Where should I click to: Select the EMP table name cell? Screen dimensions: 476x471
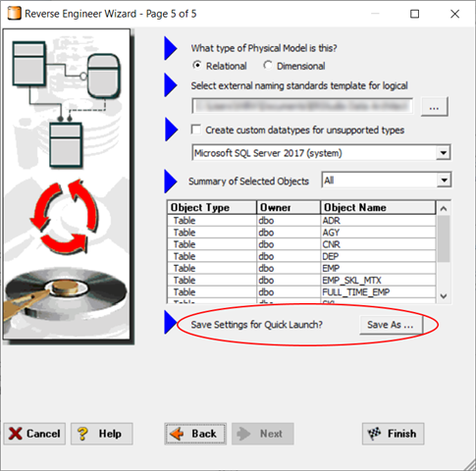point(378,268)
